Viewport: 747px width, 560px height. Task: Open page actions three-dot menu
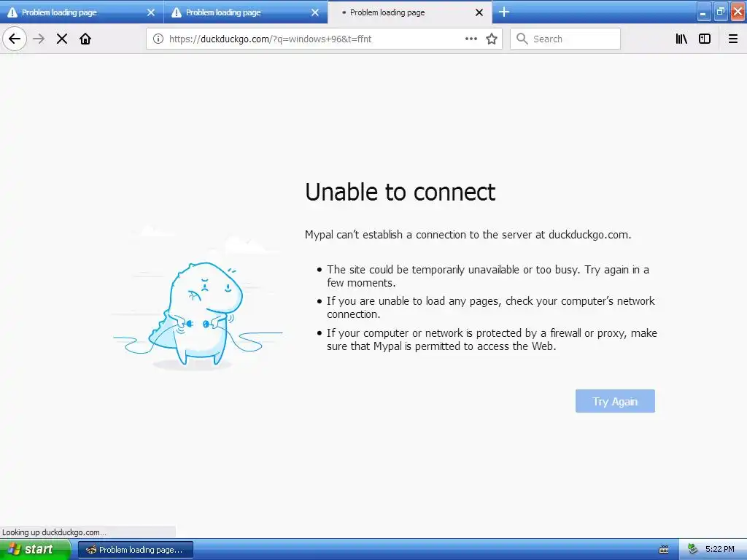pos(471,39)
